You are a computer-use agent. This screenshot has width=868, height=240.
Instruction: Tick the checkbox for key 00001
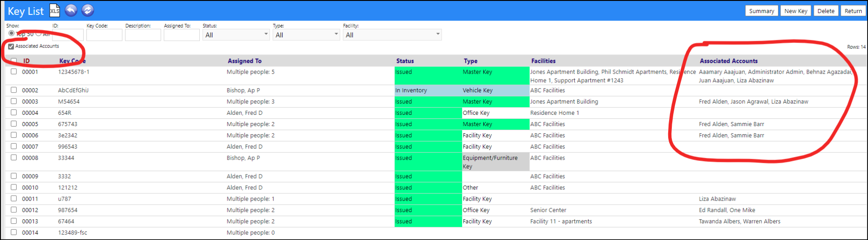point(14,71)
